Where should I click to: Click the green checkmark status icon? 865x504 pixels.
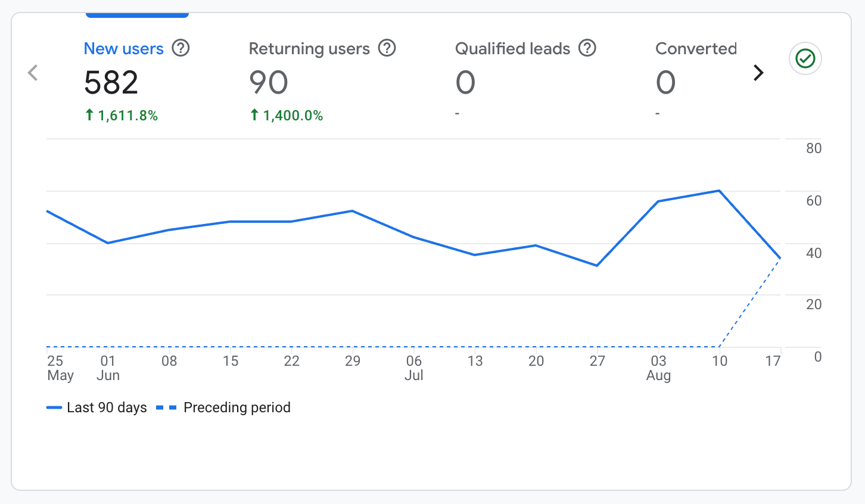805,58
